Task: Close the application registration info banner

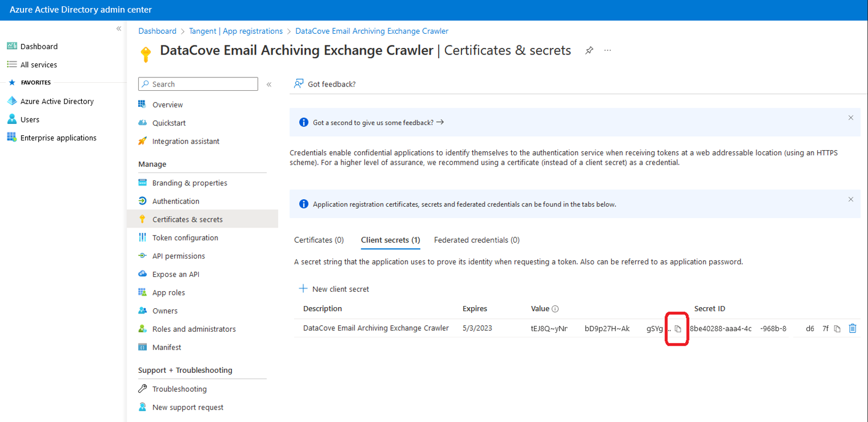Action: coord(851,200)
